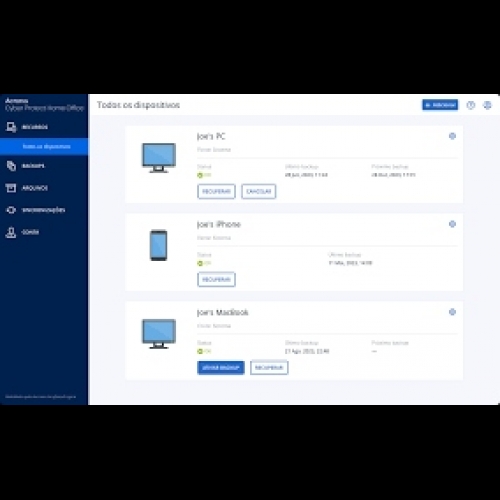Open the settings gear for Joe's PC
This screenshot has width=500, height=500.
[452, 136]
